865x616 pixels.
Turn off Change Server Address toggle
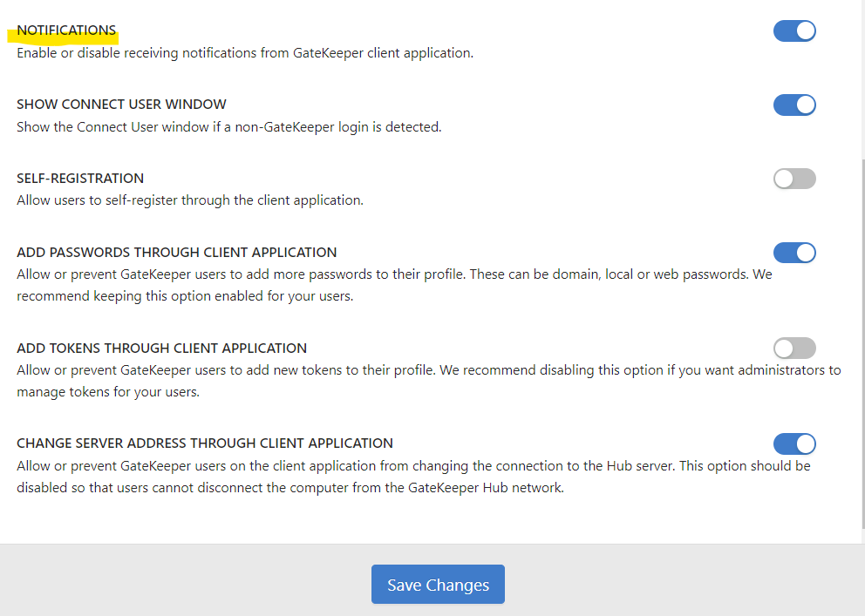tap(793, 443)
